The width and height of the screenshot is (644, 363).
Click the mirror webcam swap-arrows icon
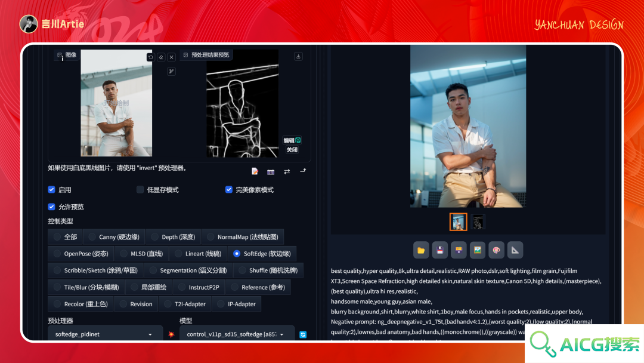coord(287,171)
